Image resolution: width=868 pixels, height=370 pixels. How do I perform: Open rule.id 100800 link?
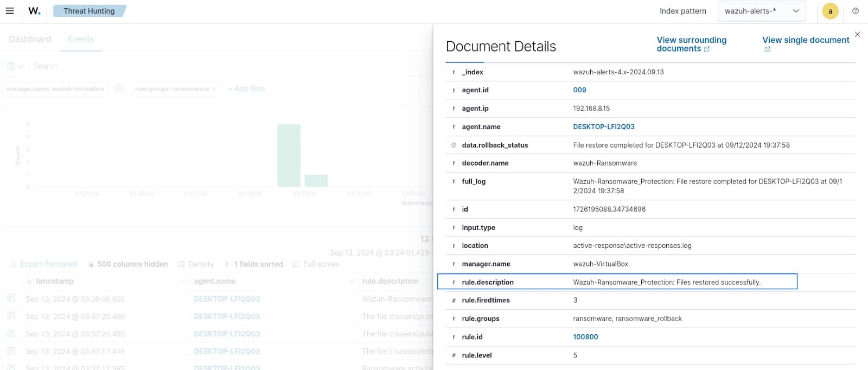click(x=585, y=337)
